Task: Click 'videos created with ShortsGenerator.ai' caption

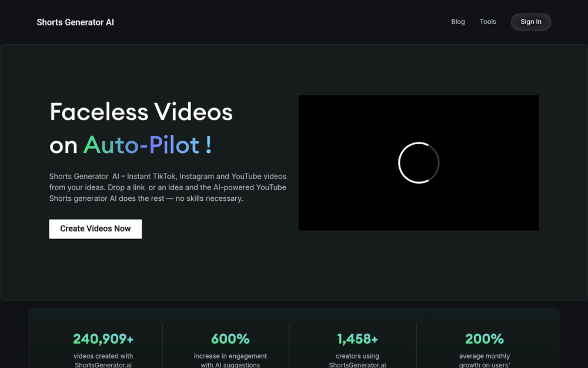Action: pos(103,360)
